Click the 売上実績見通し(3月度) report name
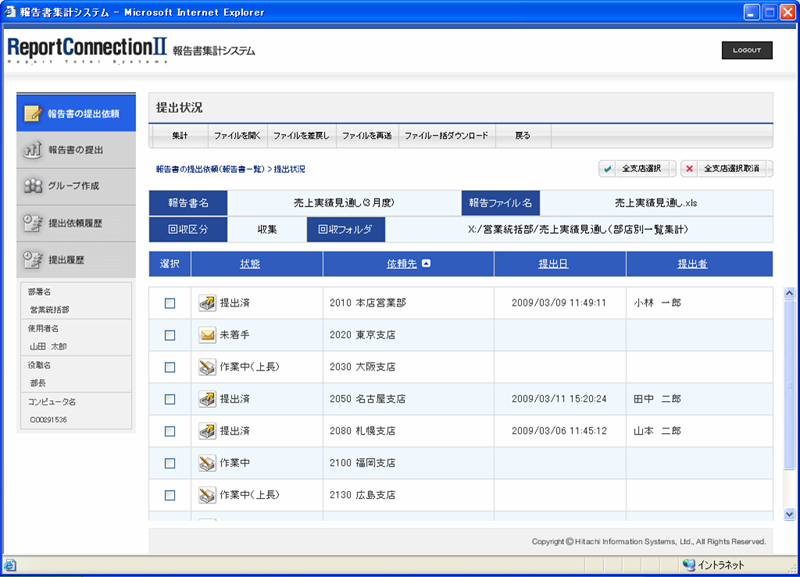 (x=344, y=203)
